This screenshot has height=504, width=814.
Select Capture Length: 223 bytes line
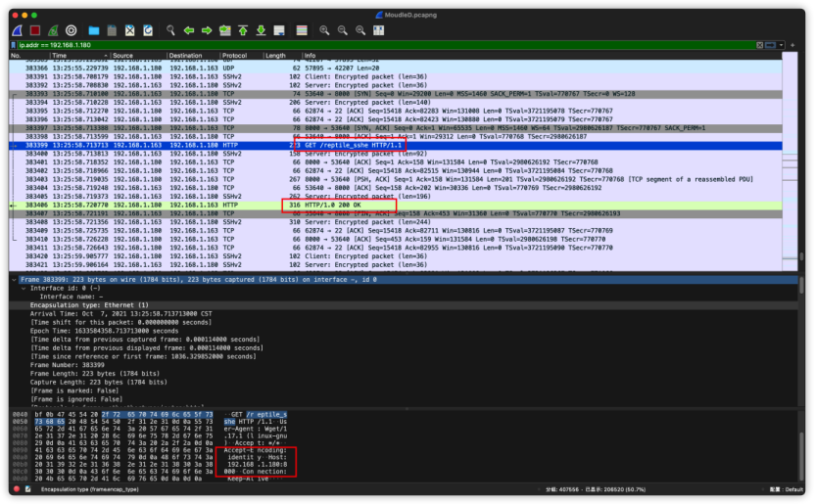(404, 382)
